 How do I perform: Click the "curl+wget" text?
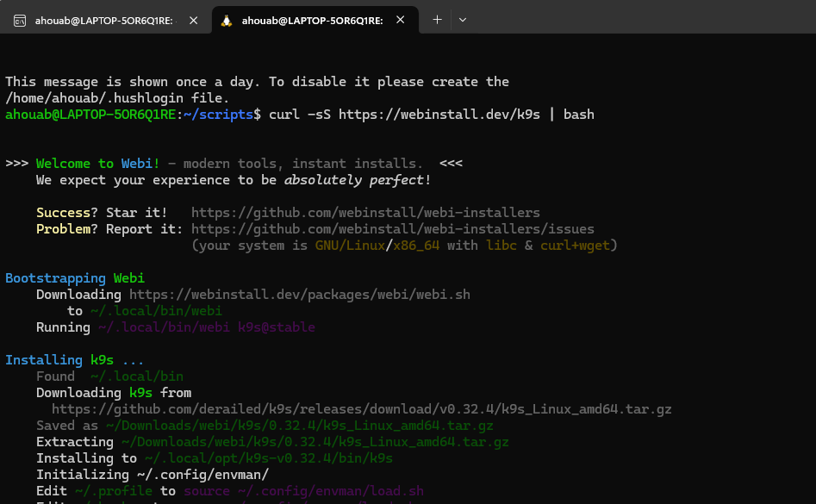click(x=575, y=246)
